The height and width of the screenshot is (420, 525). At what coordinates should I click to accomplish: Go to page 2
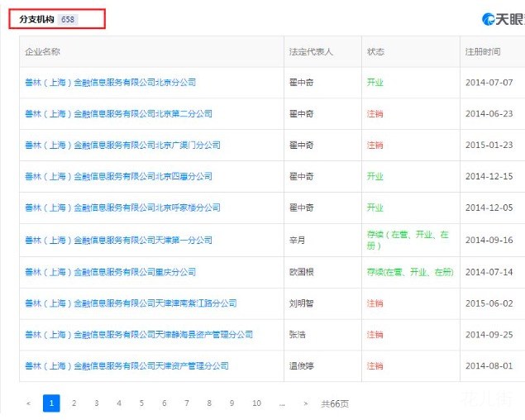point(74,403)
